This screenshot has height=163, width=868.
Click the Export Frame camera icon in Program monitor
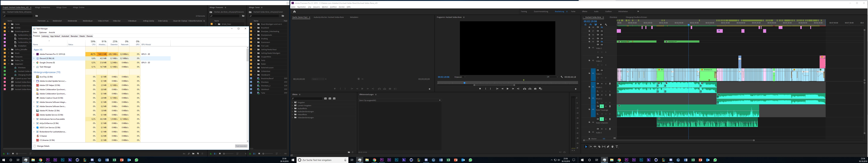[535, 89]
